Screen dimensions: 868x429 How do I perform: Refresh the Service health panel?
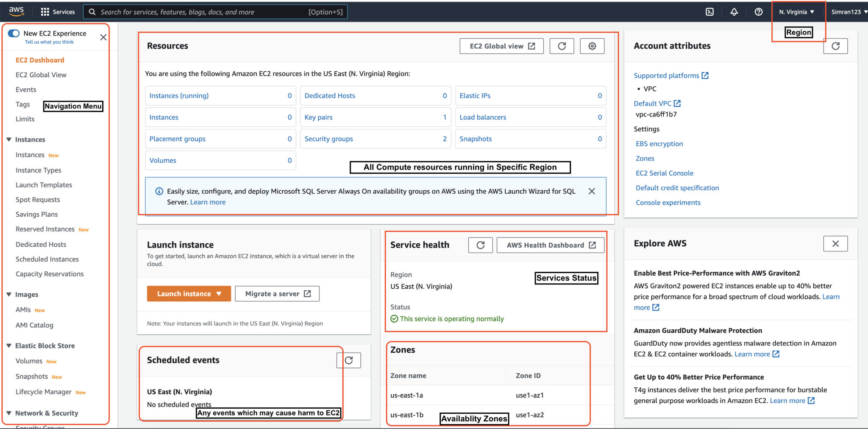point(480,245)
